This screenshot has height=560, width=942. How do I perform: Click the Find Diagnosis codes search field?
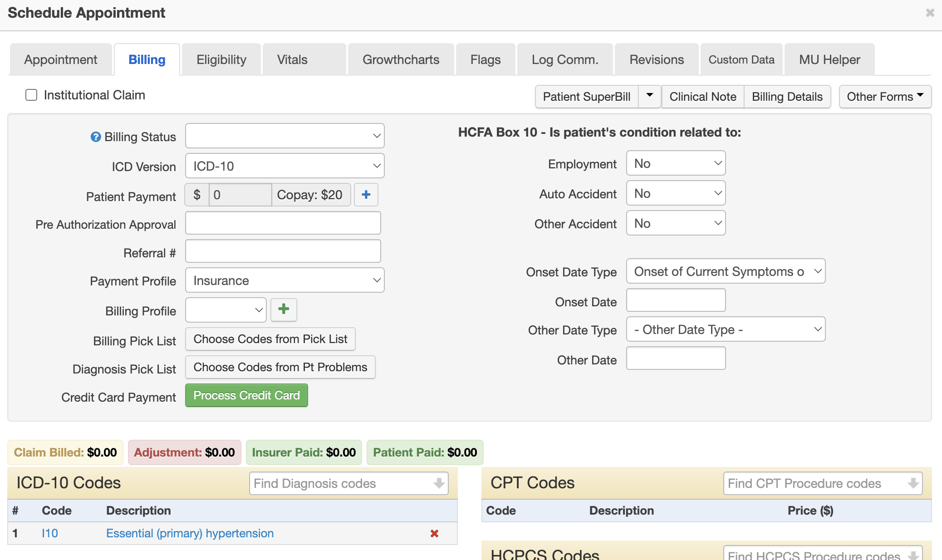pyautogui.click(x=349, y=483)
